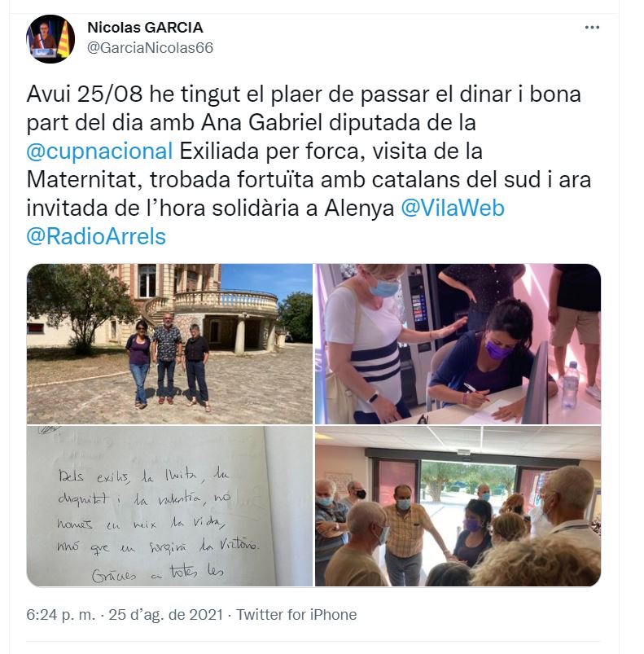Follow the @VilaWeb mention link
This screenshot has height=654, width=644.
click(x=453, y=208)
